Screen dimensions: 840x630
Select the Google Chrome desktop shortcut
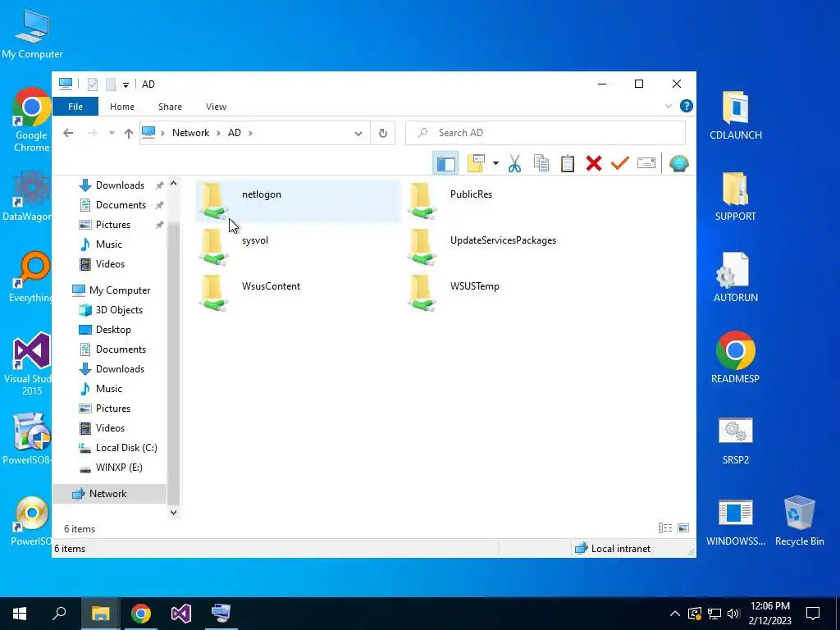pyautogui.click(x=32, y=120)
